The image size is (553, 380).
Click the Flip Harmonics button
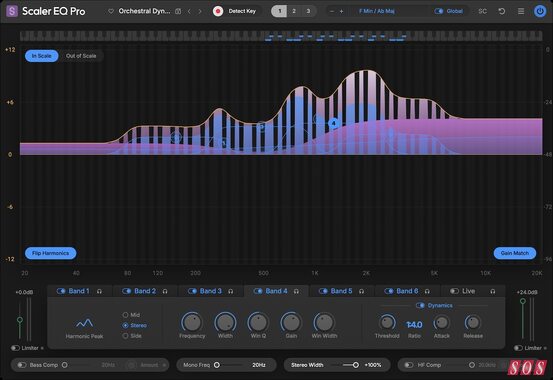(x=50, y=253)
